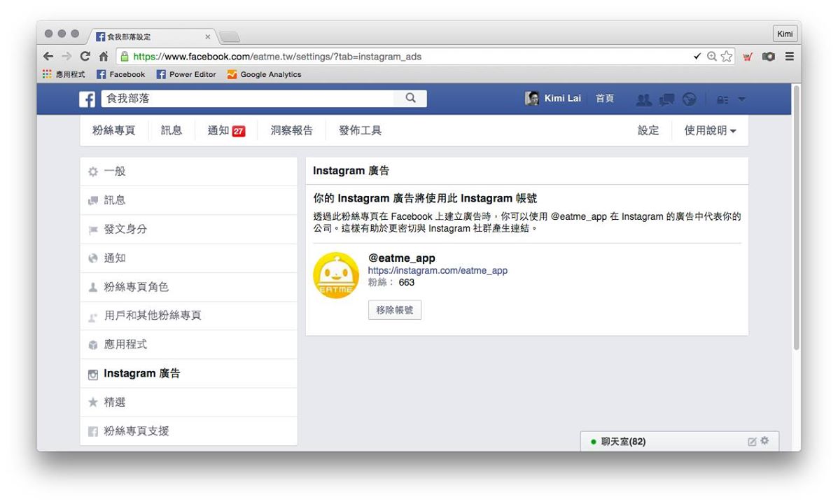Select 粉絲專頁角色 in sidebar
Viewport: 838px width, 504px height.
coord(188,287)
